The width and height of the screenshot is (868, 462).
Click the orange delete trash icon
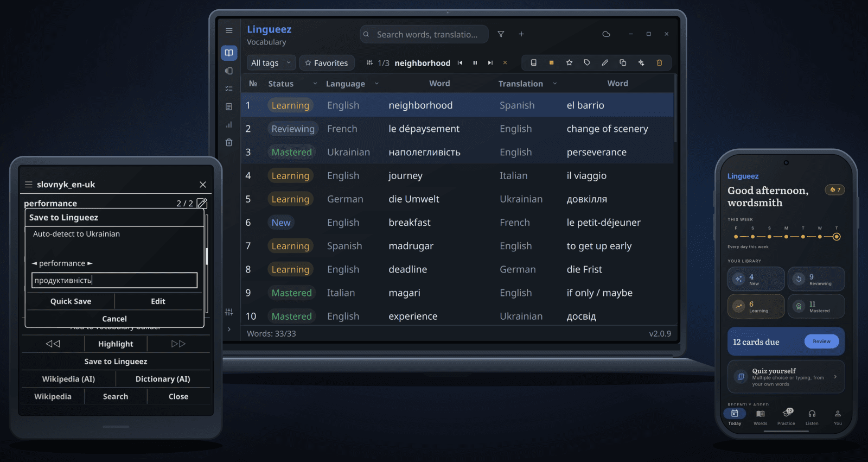(x=660, y=63)
